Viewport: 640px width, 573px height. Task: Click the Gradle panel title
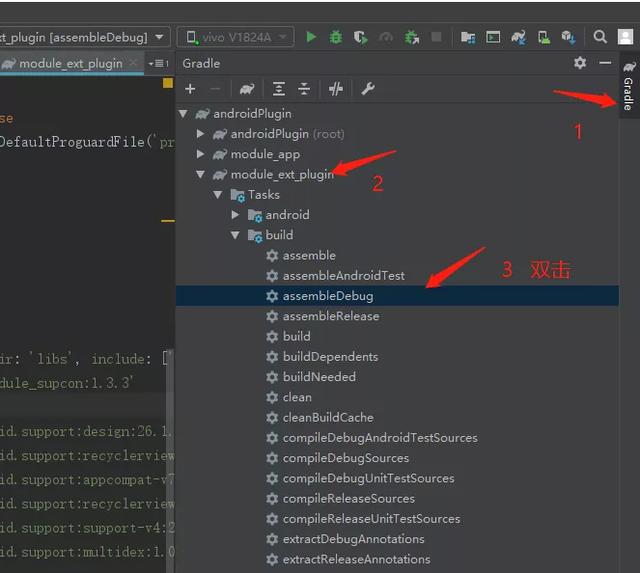coord(201,63)
